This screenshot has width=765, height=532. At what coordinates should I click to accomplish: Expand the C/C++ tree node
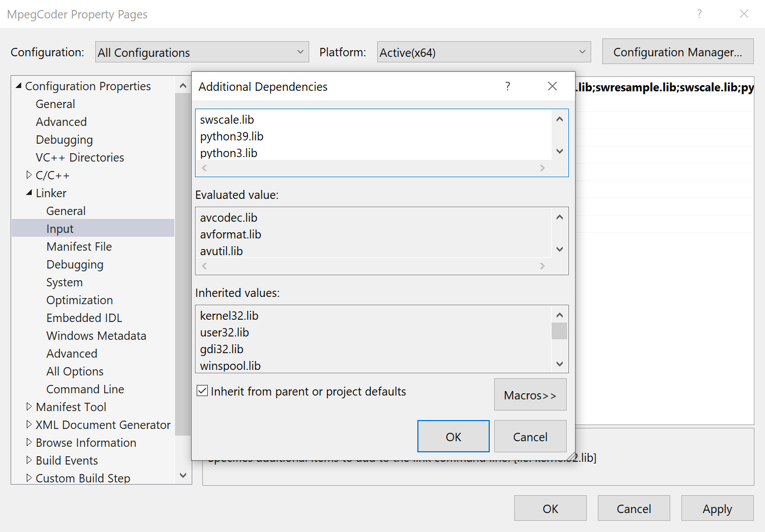pyautogui.click(x=29, y=175)
